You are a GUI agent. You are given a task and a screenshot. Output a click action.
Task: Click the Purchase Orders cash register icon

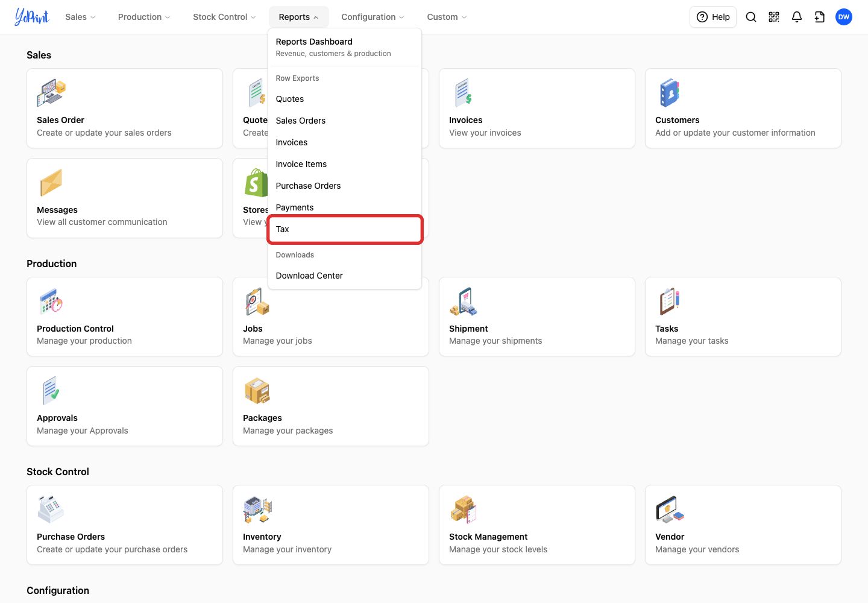[51, 510]
